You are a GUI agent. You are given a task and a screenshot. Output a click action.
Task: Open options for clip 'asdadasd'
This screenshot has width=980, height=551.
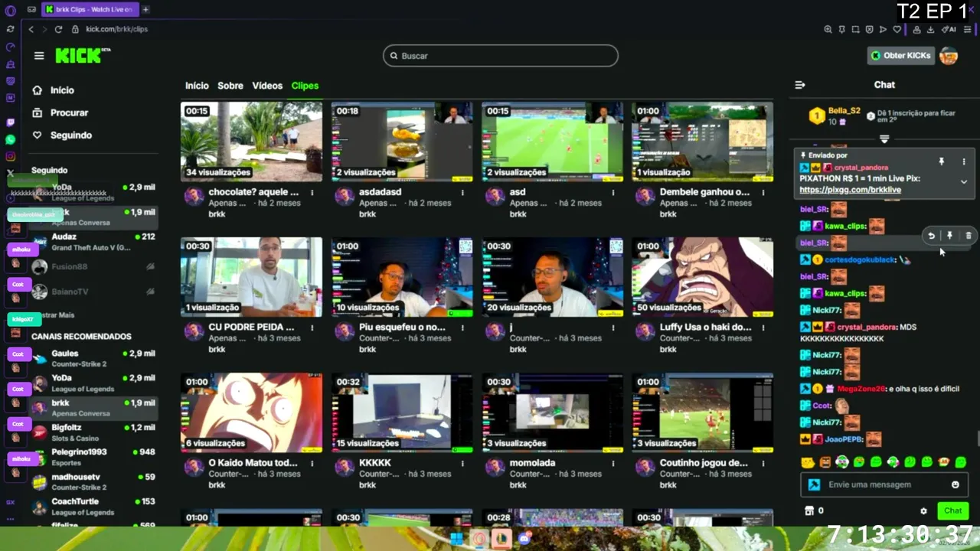click(x=462, y=193)
